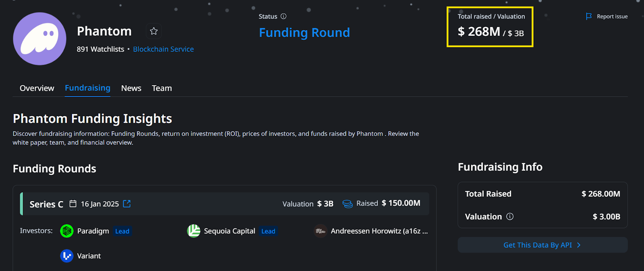Click the Funding Round status link
This screenshot has height=271, width=644.
click(x=304, y=33)
